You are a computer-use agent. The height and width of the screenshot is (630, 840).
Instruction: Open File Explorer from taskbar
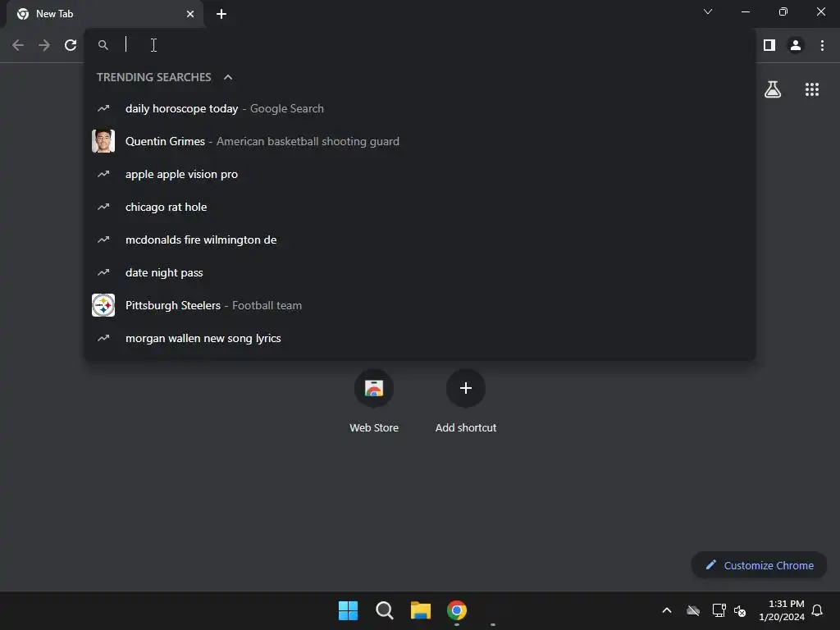pyautogui.click(x=421, y=610)
